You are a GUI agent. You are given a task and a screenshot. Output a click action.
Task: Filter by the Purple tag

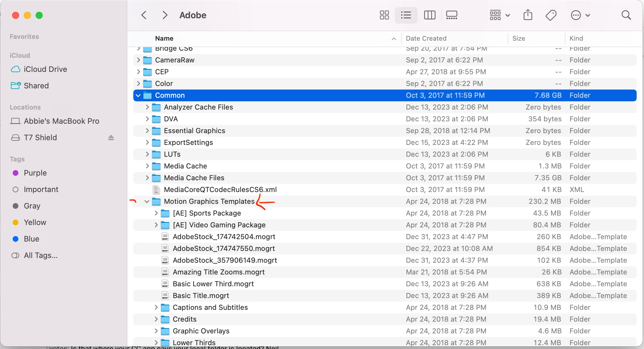coord(35,173)
